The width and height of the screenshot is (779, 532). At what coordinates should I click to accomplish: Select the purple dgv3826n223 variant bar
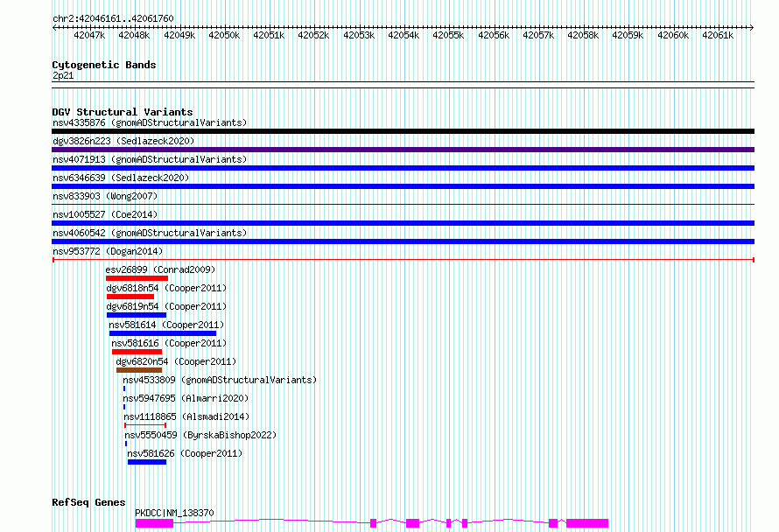tap(403, 150)
